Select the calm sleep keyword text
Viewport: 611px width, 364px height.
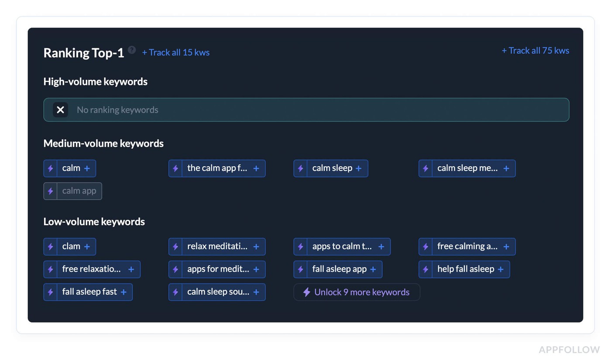[x=332, y=168]
